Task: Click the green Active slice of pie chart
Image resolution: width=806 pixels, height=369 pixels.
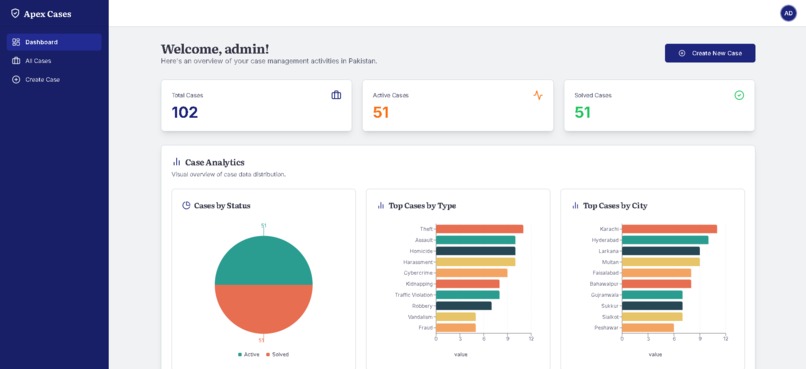Action: [x=264, y=261]
